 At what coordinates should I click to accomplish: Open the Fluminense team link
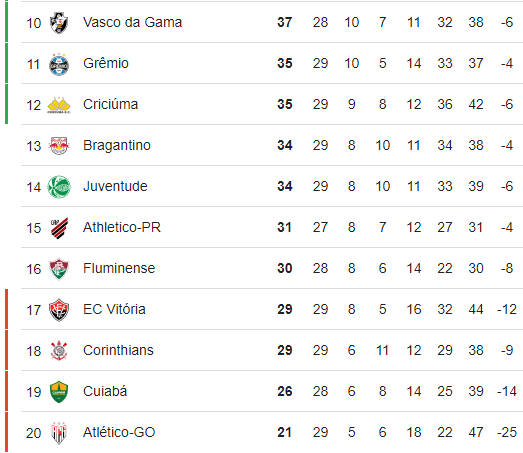pyautogui.click(x=119, y=268)
